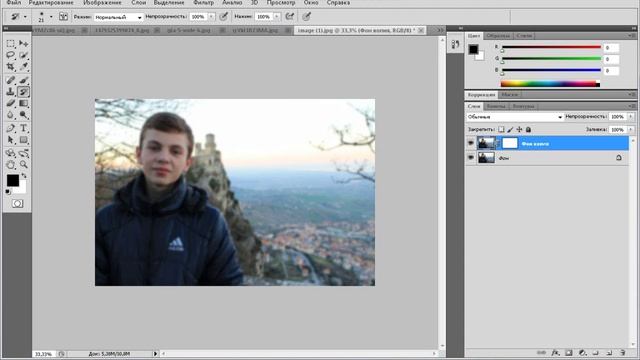Viewport: 640px width, 360px height.
Task: Select the Eraser tool
Action: (x=11, y=103)
